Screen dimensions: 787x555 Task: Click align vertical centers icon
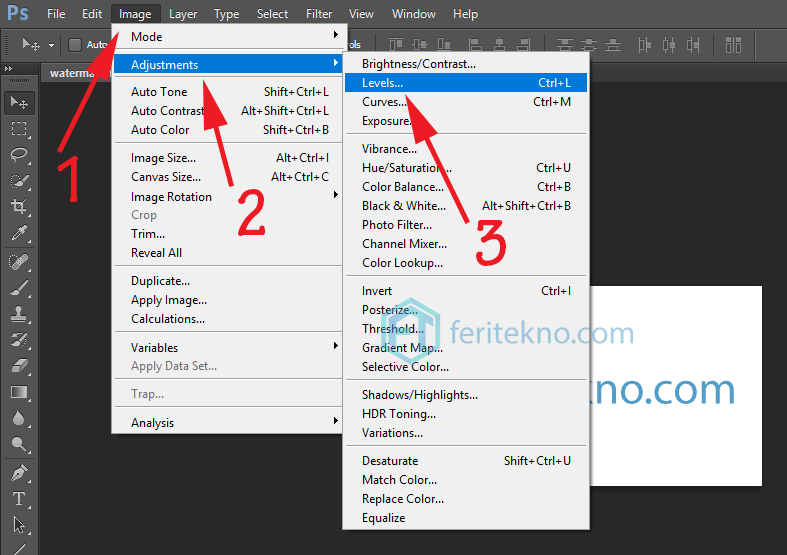point(420,45)
